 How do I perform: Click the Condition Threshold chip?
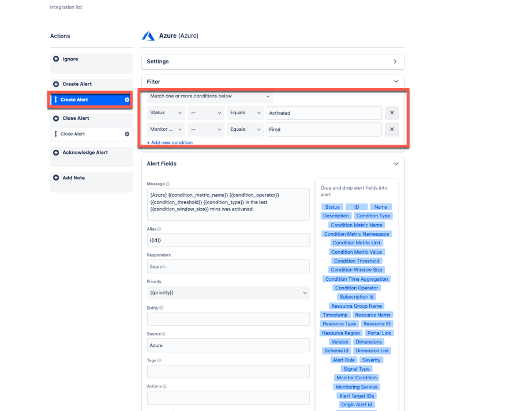tap(357, 261)
